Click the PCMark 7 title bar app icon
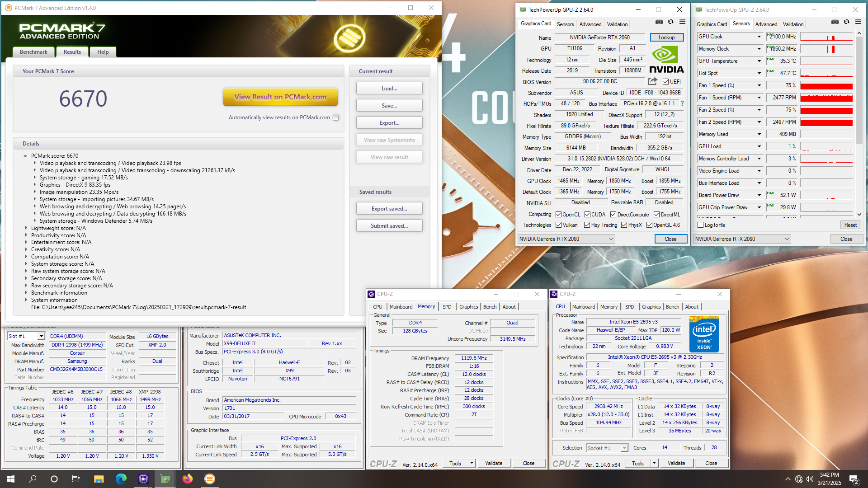 (x=8, y=8)
